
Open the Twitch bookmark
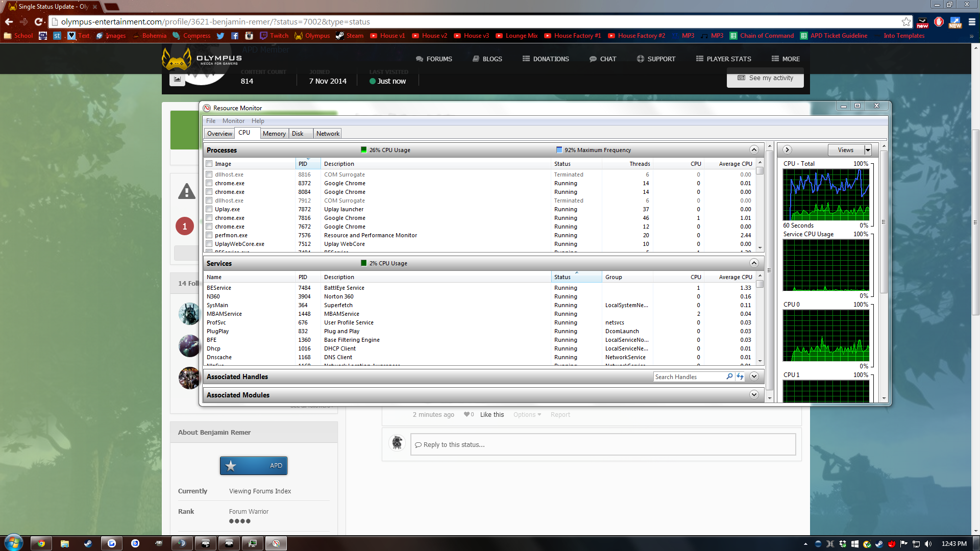click(x=274, y=36)
